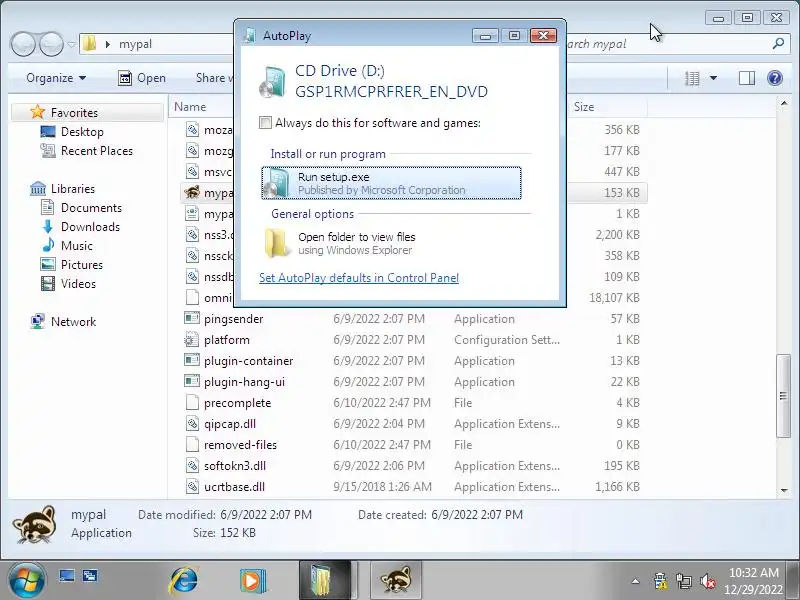Minimize the AutoPlay dialog
Image resolution: width=800 pixels, height=600 pixels.
pyautogui.click(x=485, y=35)
